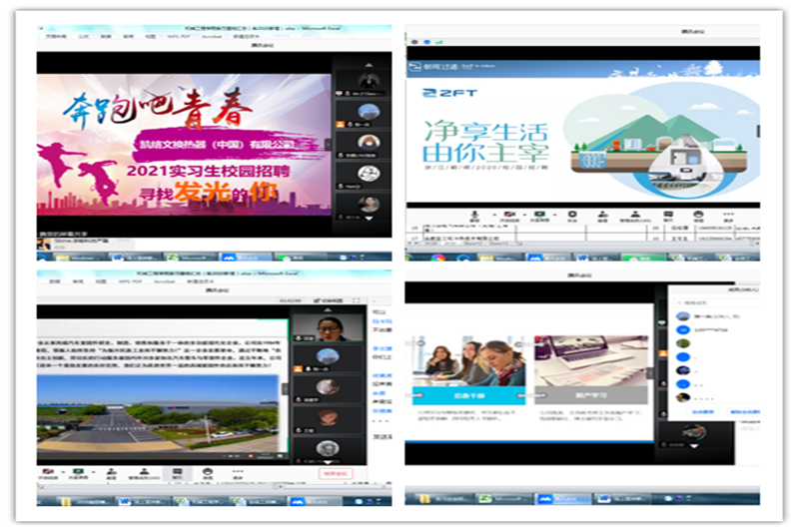Collapse the participant sidebar beside the recruitment poster

point(330,144)
